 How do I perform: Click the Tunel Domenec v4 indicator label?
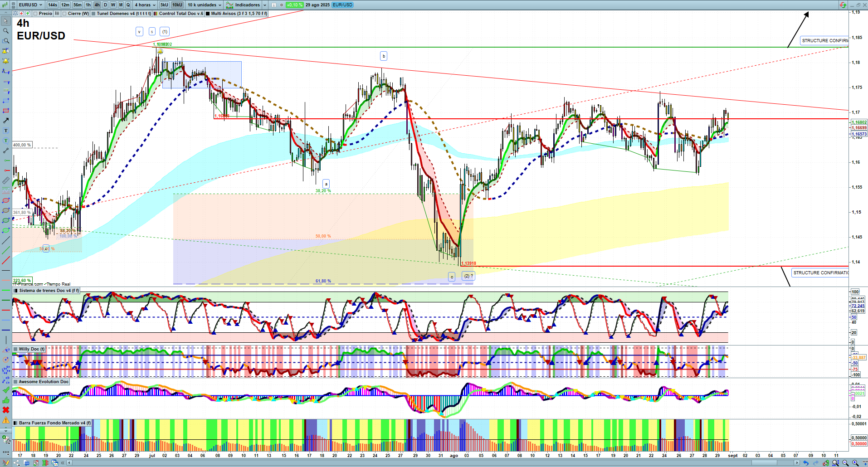coord(124,14)
